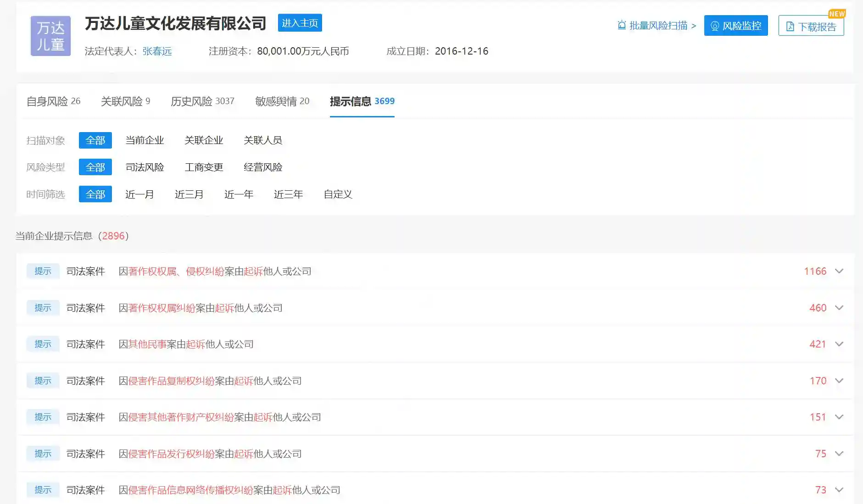Download the report with 下载报告
This screenshot has width=863, height=504.
point(811,26)
